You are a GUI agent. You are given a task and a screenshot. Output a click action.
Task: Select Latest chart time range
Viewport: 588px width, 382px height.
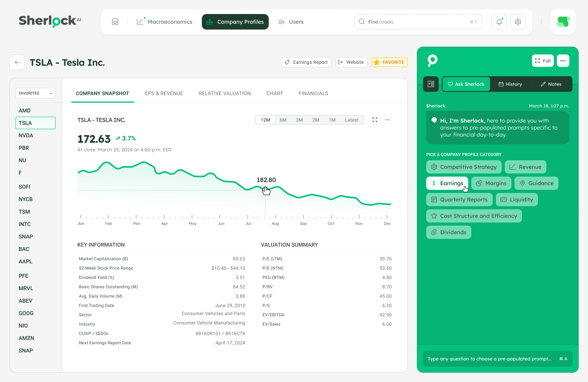(x=352, y=120)
